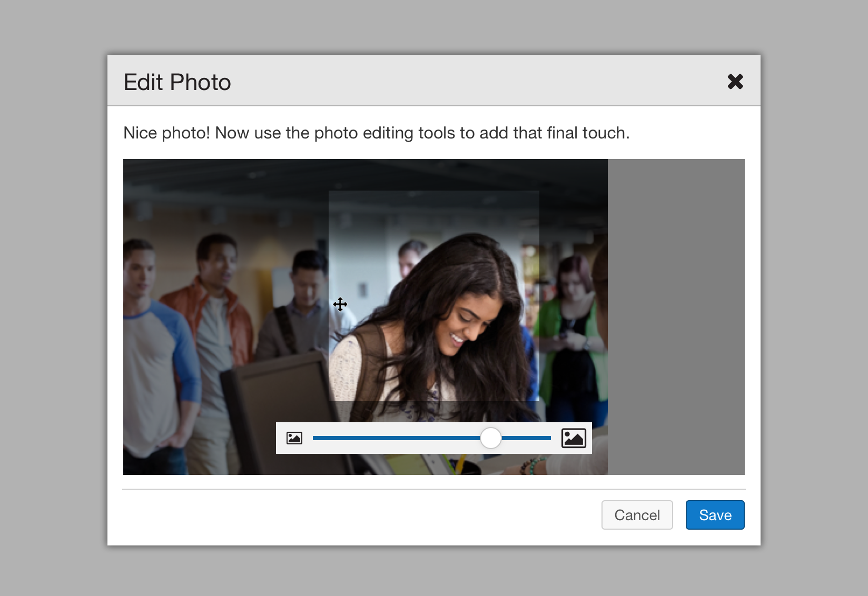868x596 pixels.
Task: Click the bottom-right corner of crop box
Action: [538, 401]
